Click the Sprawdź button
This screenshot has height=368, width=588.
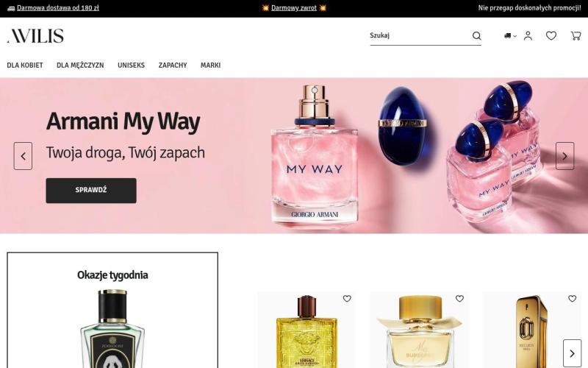coord(91,191)
